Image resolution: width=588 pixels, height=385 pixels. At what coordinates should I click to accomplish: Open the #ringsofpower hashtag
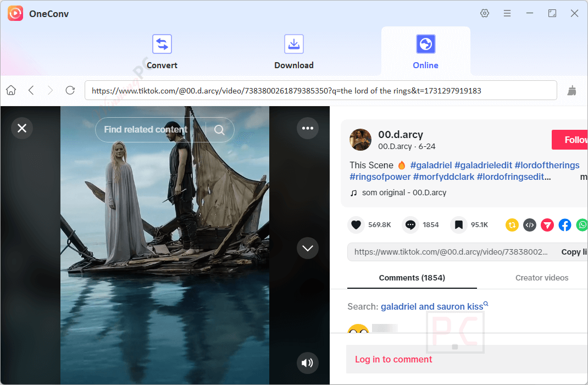(x=380, y=177)
